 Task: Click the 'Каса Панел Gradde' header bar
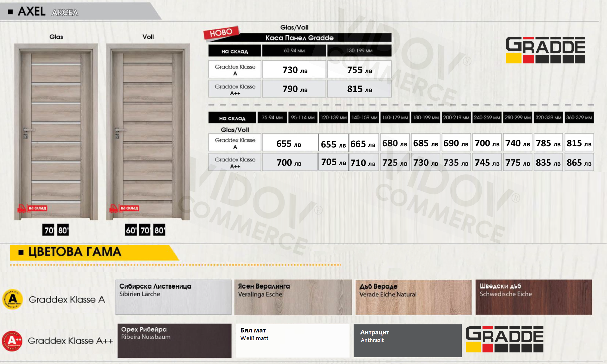tap(299, 38)
